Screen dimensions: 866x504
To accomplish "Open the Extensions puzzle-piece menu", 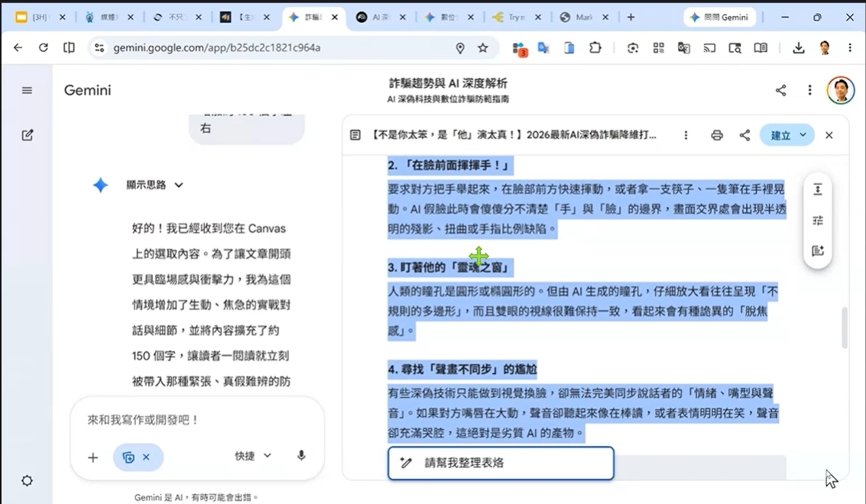I will [x=595, y=48].
